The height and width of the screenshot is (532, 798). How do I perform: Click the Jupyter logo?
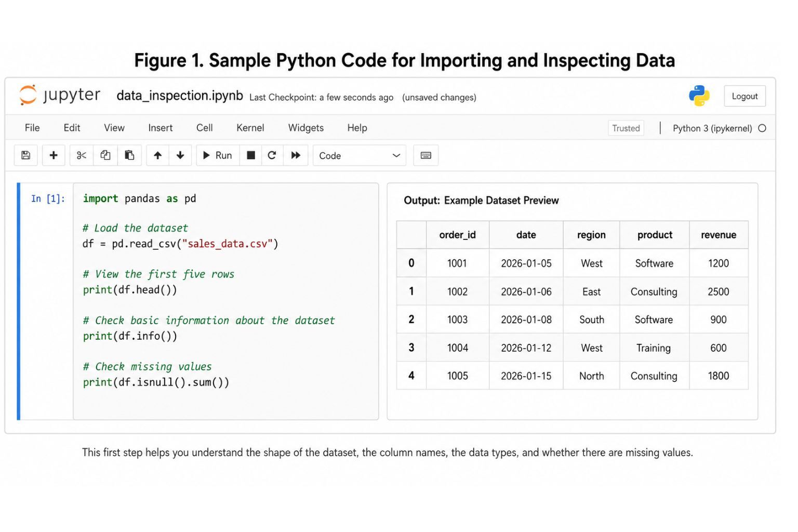tap(59, 95)
